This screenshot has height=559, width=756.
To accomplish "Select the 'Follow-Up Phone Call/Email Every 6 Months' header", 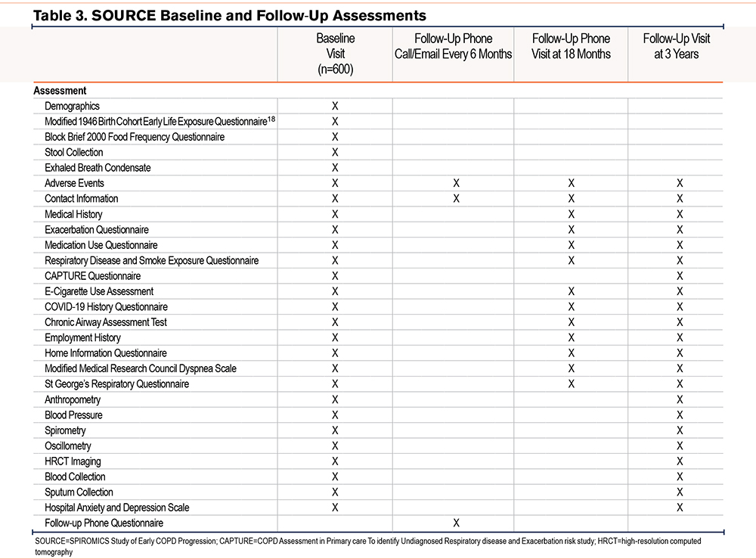I will pyautogui.click(x=453, y=46).
